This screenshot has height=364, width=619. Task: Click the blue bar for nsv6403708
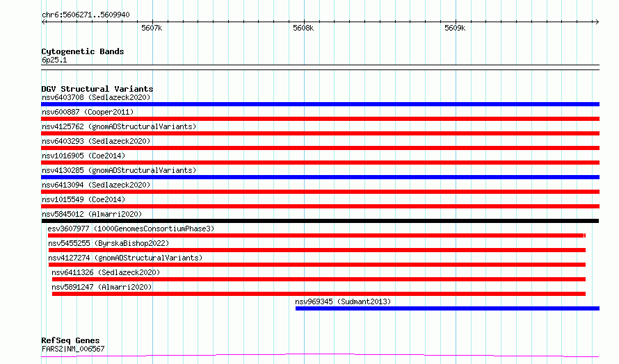[x=320, y=104]
